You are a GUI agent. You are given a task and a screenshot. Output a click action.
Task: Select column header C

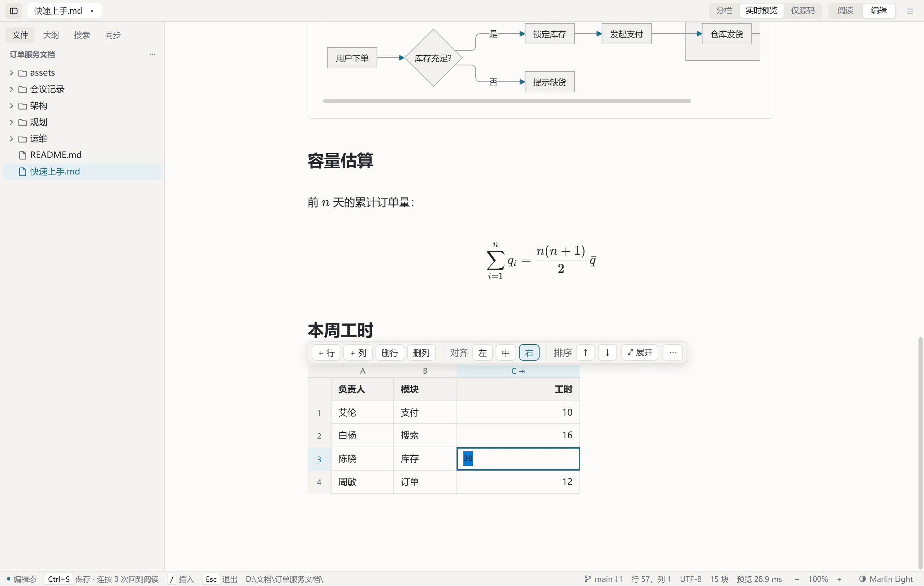point(518,371)
